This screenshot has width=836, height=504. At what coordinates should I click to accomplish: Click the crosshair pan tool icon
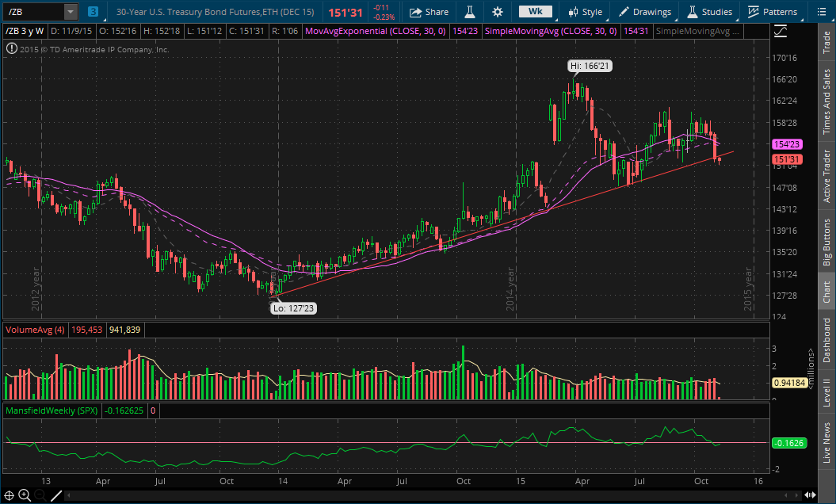pos(9,496)
